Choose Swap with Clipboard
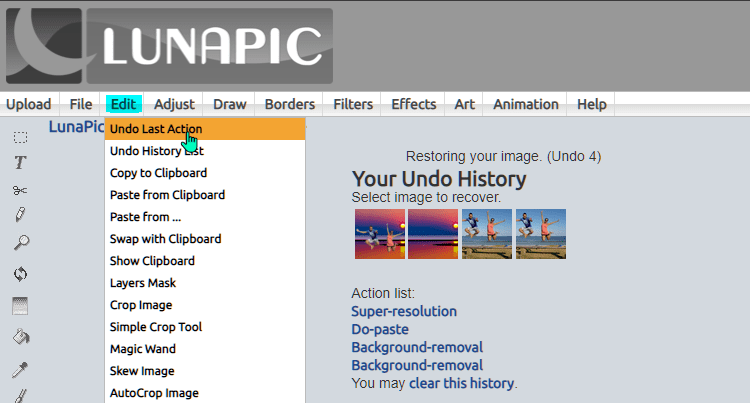 pos(205,239)
